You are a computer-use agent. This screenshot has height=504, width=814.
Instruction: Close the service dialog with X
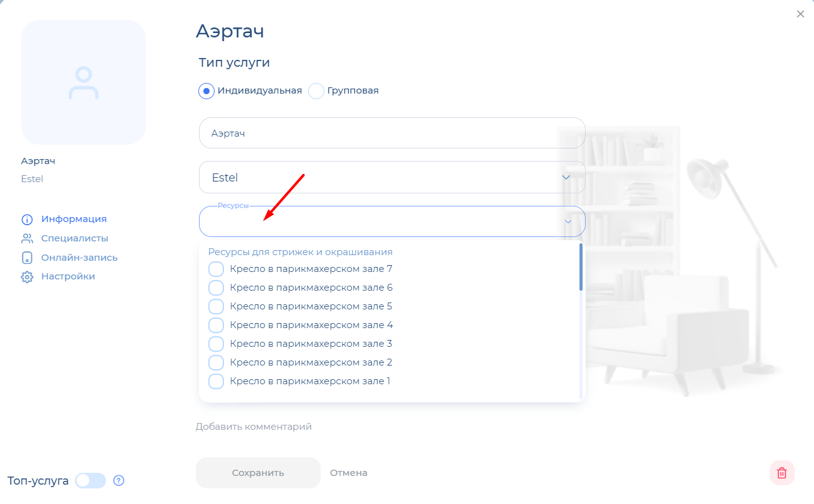[800, 14]
